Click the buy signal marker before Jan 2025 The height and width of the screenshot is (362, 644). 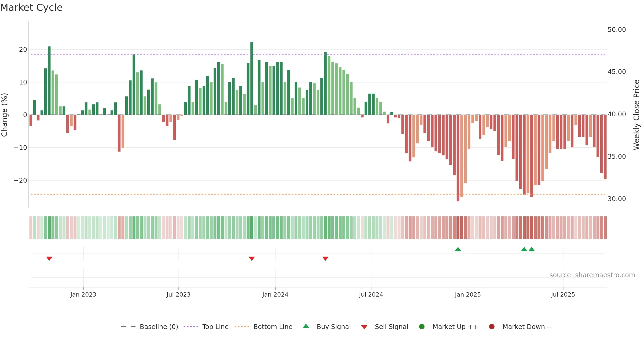point(458,249)
